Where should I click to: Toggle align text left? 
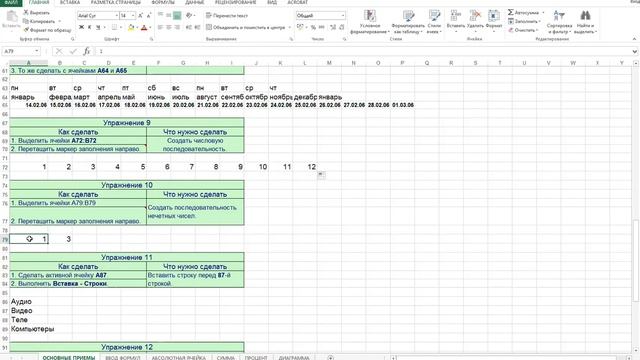tap(160, 27)
